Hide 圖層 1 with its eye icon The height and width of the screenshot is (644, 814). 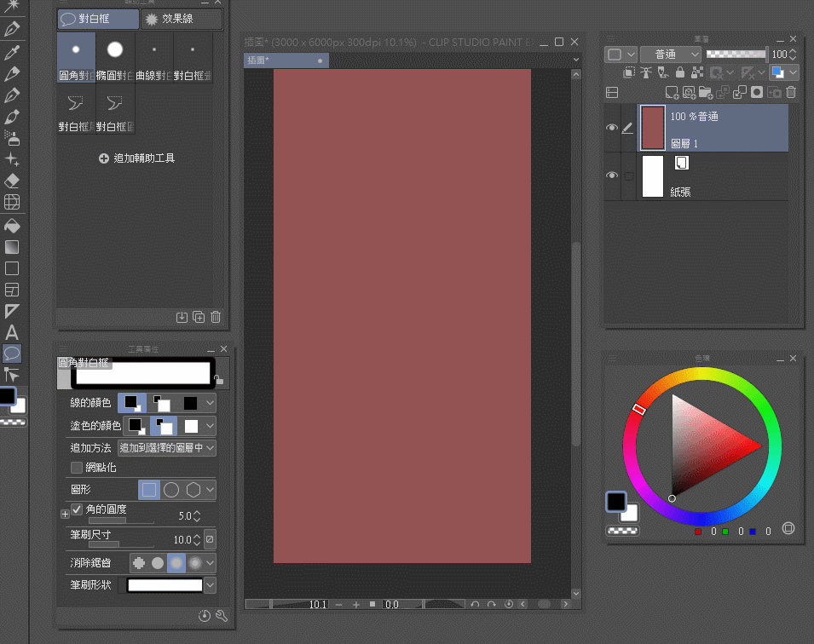click(x=611, y=128)
